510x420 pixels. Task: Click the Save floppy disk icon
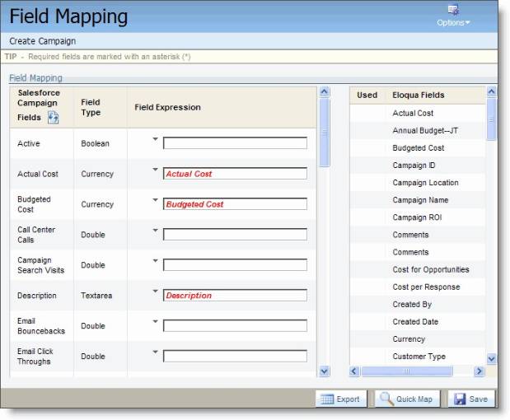click(460, 399)
